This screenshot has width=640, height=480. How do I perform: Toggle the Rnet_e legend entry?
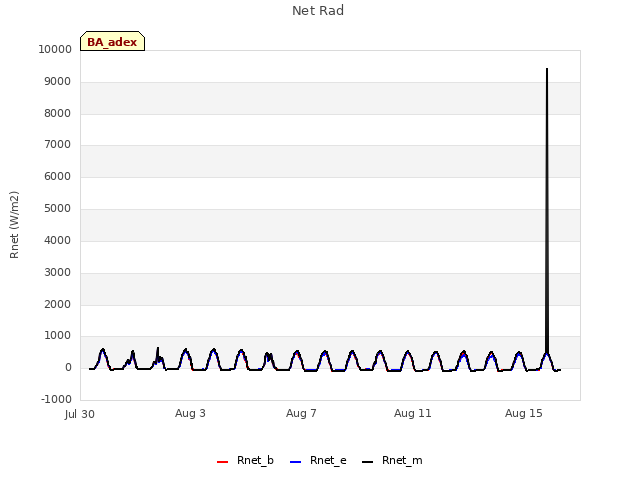click(x=318, y=460)
